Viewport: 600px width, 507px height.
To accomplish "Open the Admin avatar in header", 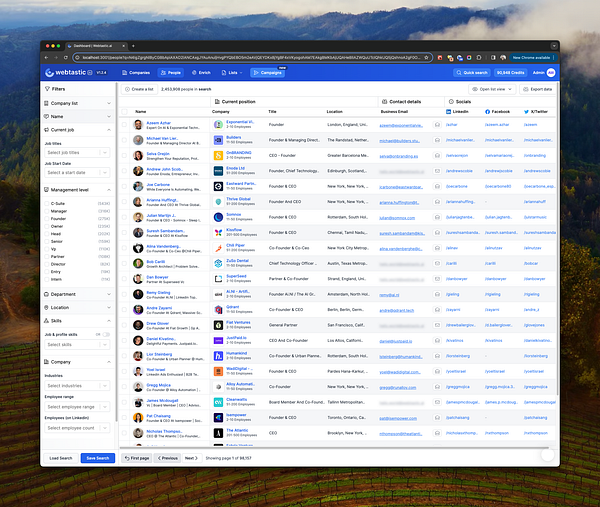I will [551, 72].
